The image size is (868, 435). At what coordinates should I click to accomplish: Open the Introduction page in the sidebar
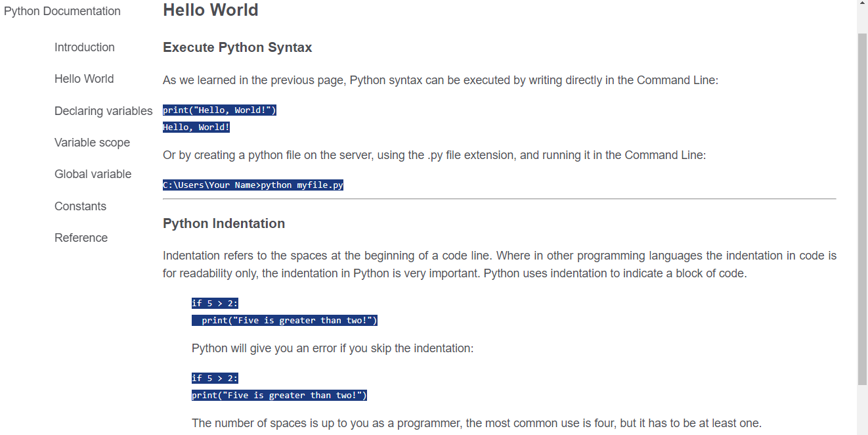point(84,47)
